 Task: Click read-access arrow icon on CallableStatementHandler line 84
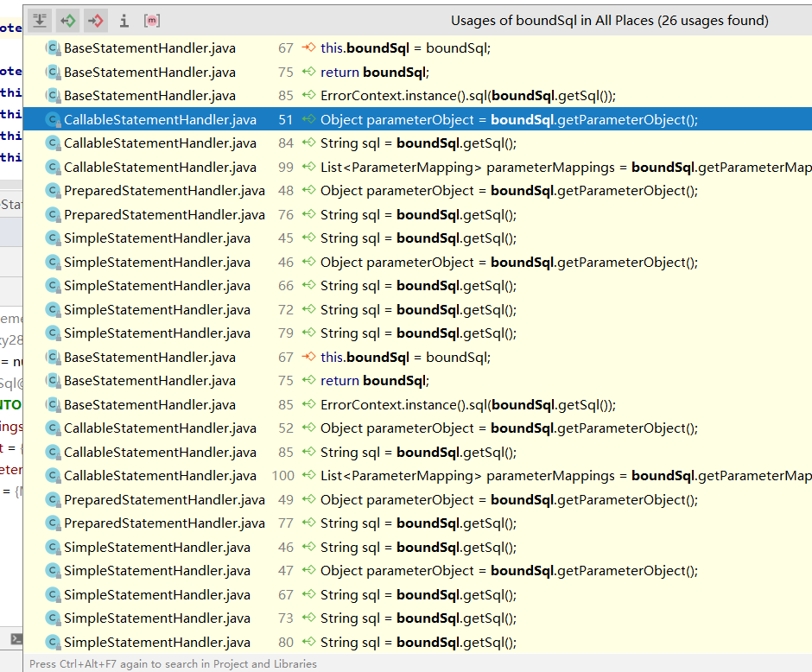(309, 143)
